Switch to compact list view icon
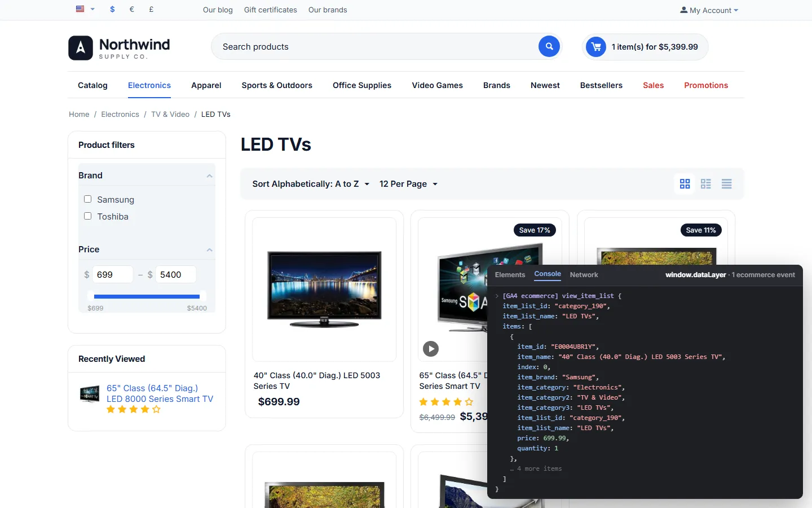This screenshot has height=508, width=812. 706,184
